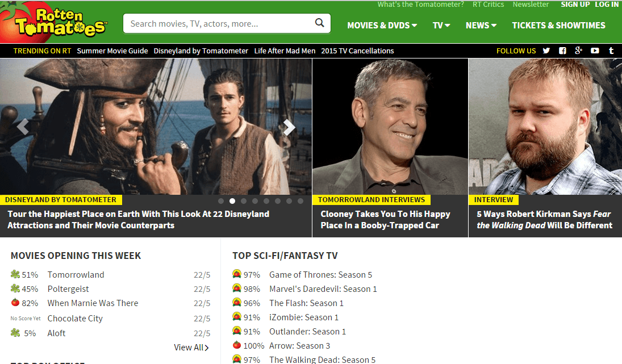Open Tickets & Showtimes menu item
The height and width of the screenshot is (364, 622).
pyautogui.click(x=558, y=25)
